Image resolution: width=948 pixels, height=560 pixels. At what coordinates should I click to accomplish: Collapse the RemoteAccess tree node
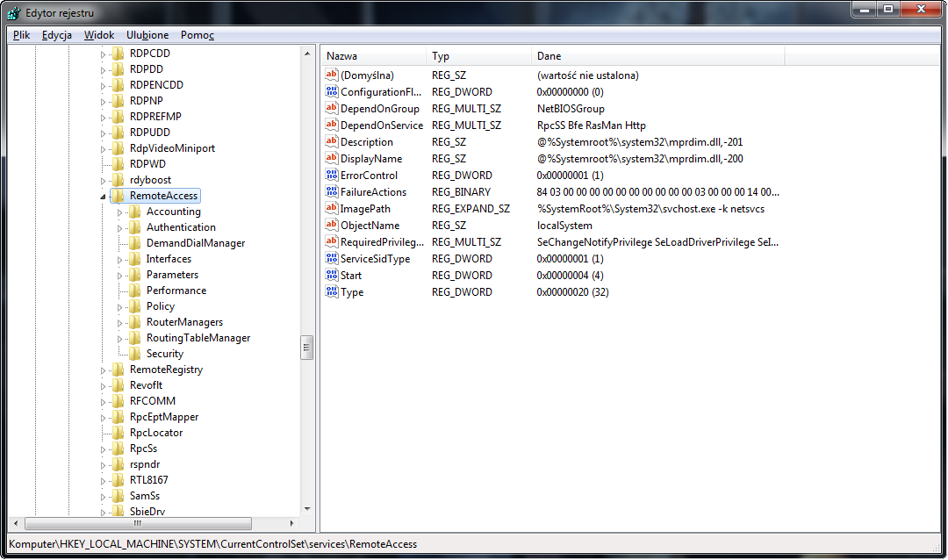point(103,196)
